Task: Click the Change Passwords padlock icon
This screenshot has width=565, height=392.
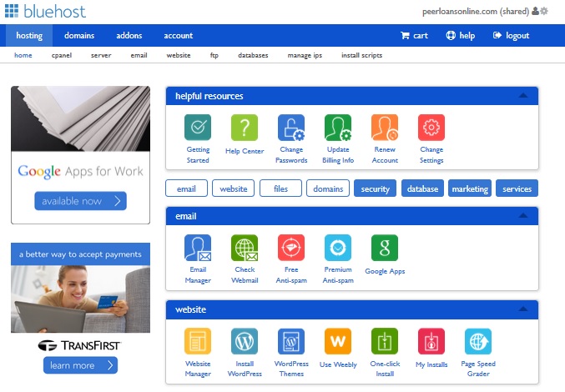Action: click(x=291, y=127)
